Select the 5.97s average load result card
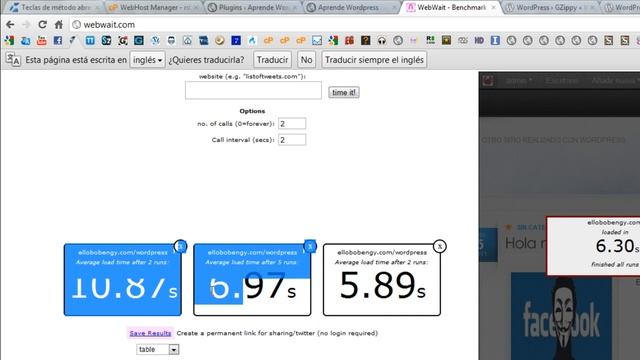The height and width of the screenshot is (360, 640). point(252,280)
